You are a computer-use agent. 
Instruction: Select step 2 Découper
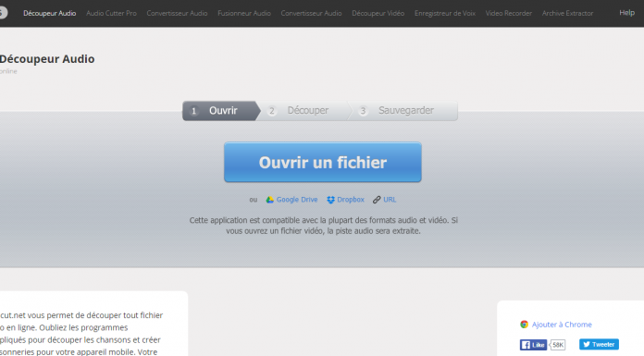[303, 111]
